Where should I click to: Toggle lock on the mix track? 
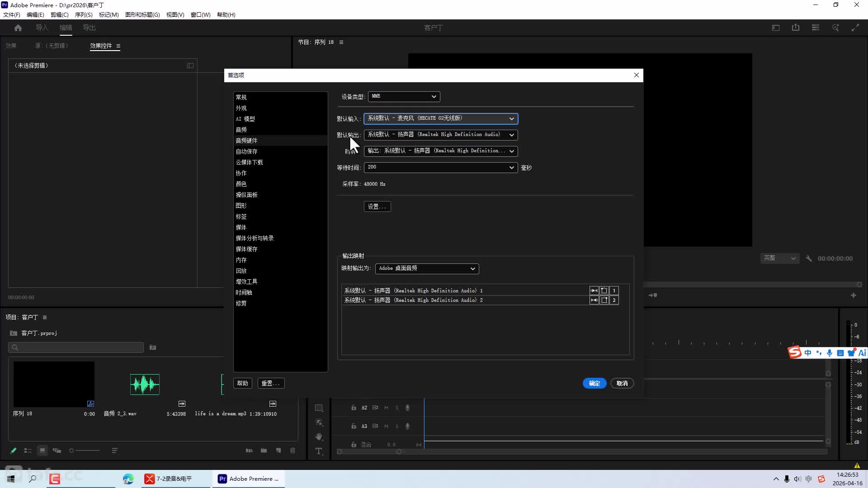(x=354, y=445)
